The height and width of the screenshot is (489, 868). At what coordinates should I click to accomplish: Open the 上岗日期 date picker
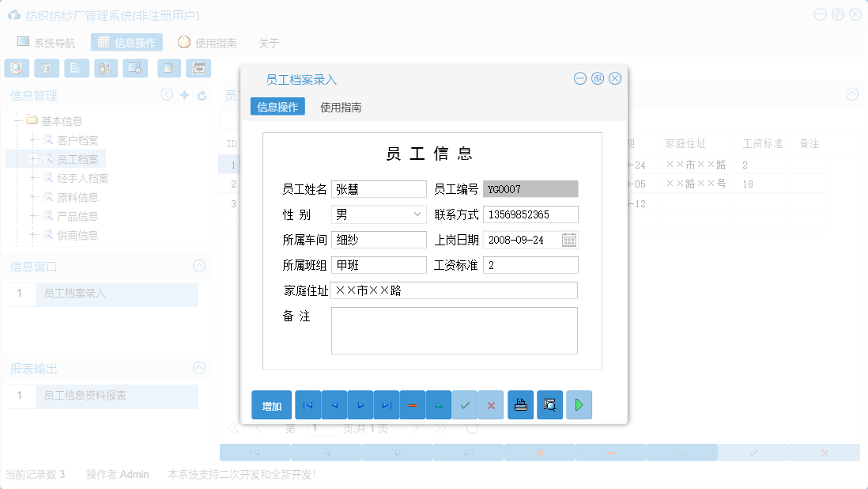(568, 239)
